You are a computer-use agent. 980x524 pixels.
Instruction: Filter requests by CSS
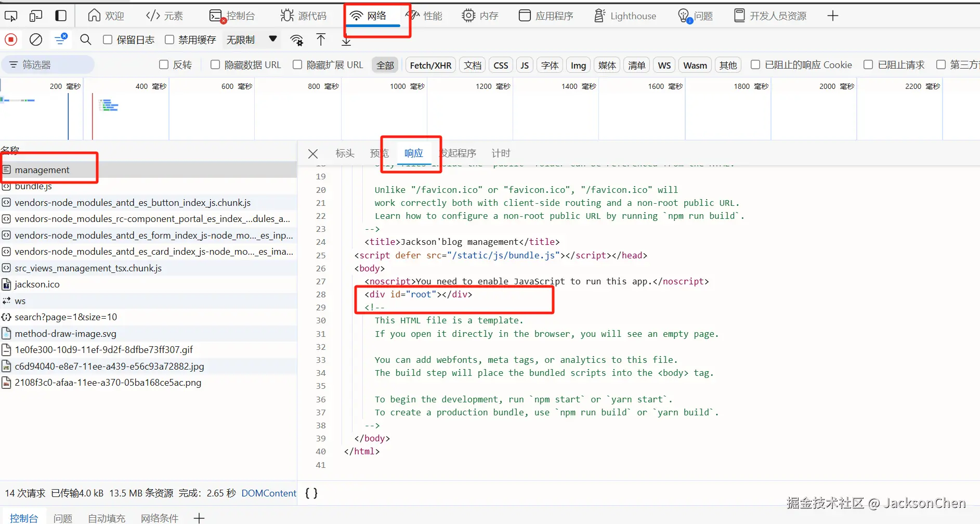pos(501,65)
